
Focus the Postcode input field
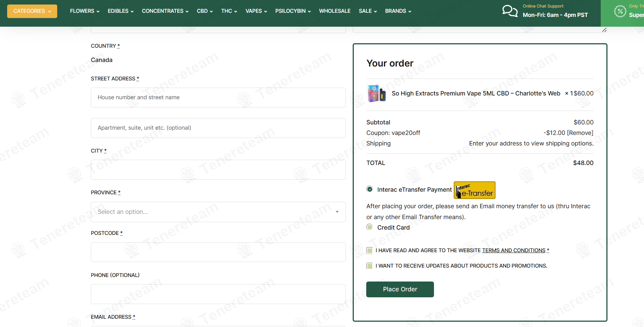(x=218, y=252)
